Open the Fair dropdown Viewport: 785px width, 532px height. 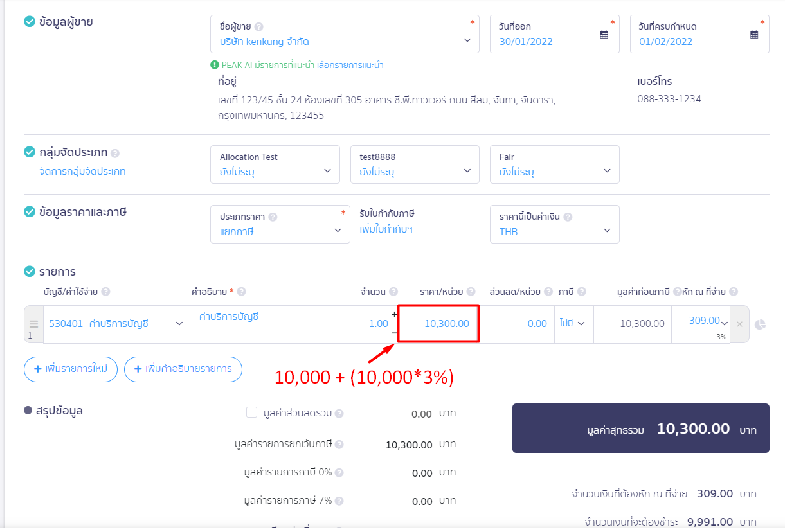pos(555,164)
